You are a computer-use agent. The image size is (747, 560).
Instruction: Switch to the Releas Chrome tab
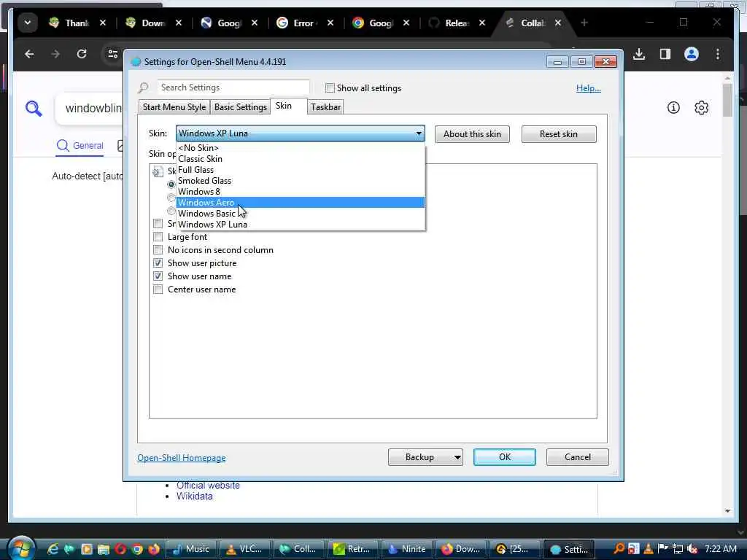coord(457,23)
